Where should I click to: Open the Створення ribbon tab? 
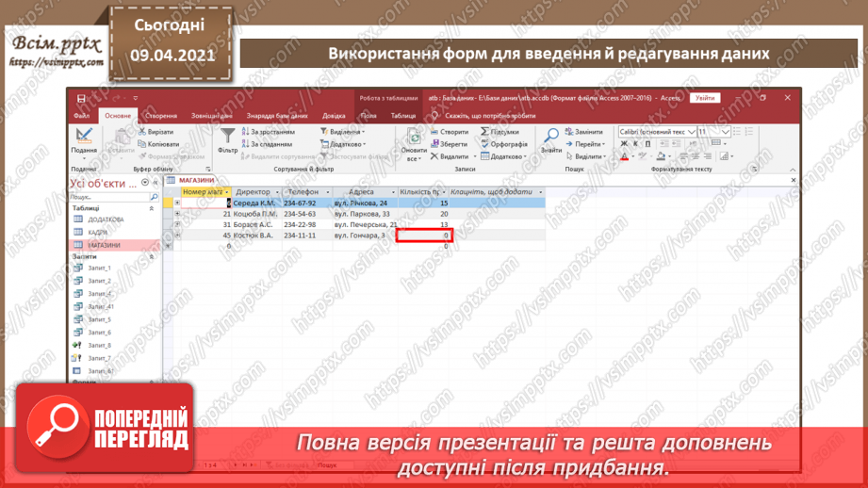coord(161,116)
